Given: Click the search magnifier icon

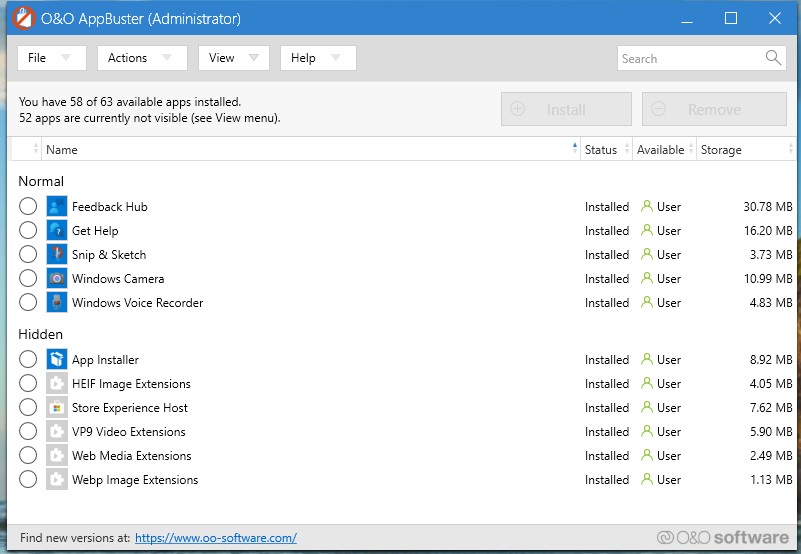Looking at the screenshot, I should 773,58.
